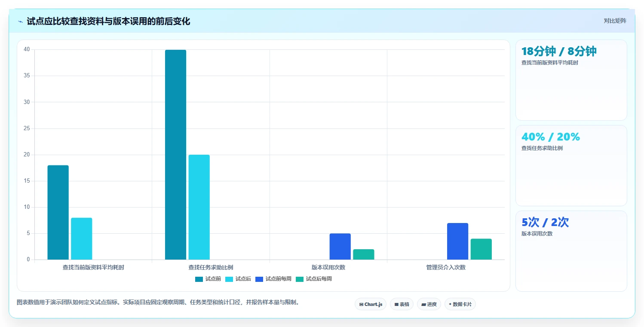
Task: Click the x-axis label 版本误用次数
Action: [x=328, y=267]
